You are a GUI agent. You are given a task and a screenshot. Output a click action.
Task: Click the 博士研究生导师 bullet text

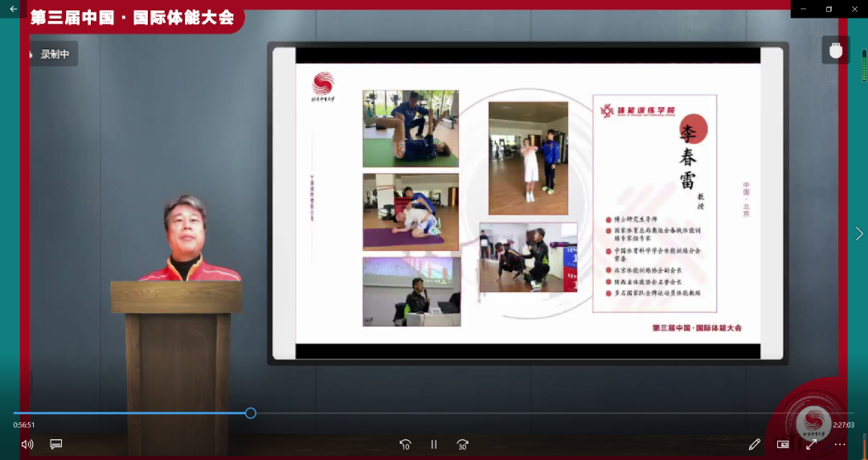point(635,220)
